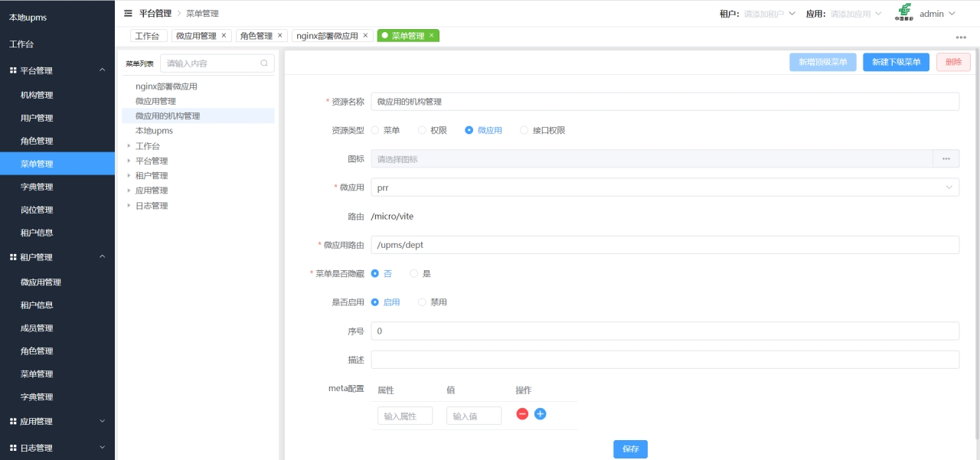Click the search icon in menu filter

(264, 64)
